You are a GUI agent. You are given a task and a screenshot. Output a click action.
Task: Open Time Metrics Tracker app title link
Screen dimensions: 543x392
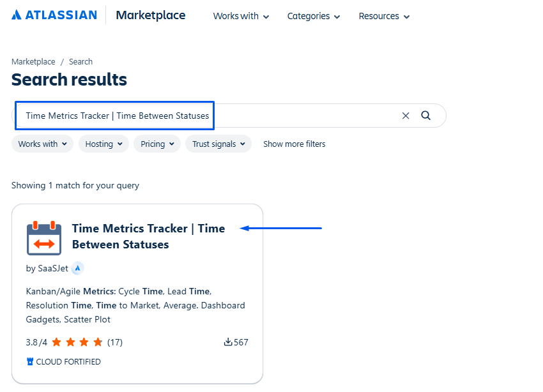click(x=148, y=236)
